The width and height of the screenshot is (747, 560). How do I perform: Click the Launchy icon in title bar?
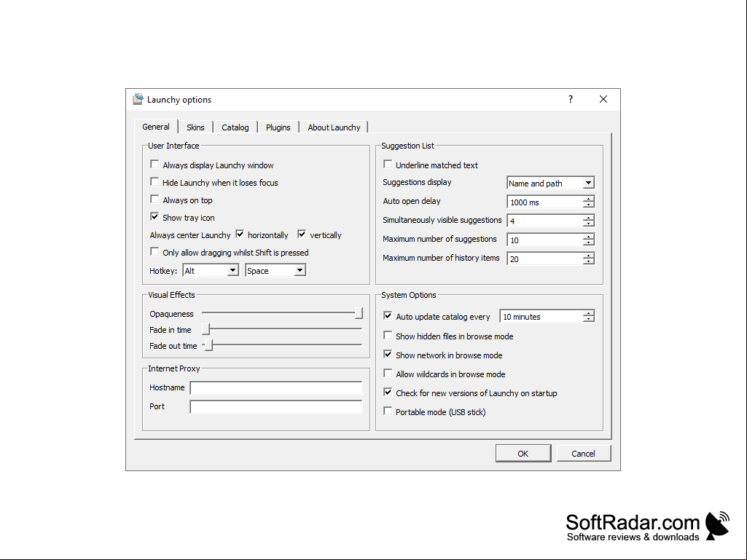(x=138, y=99)
